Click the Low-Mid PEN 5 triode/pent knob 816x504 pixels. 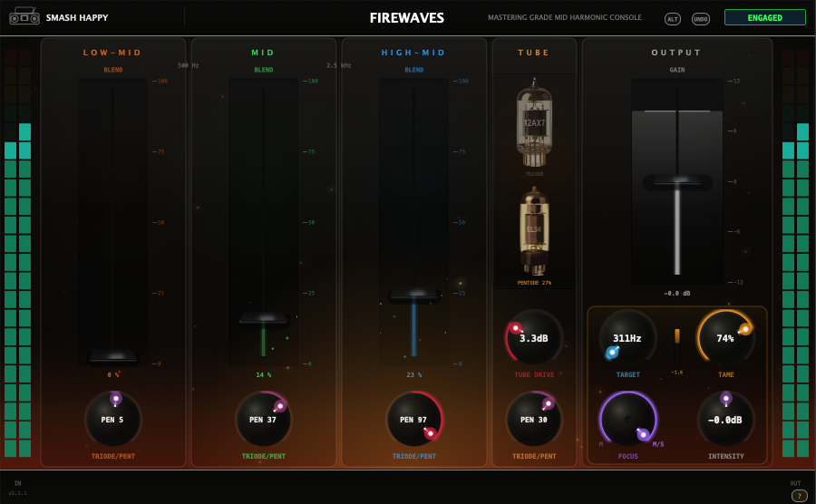tap(113, 419)
